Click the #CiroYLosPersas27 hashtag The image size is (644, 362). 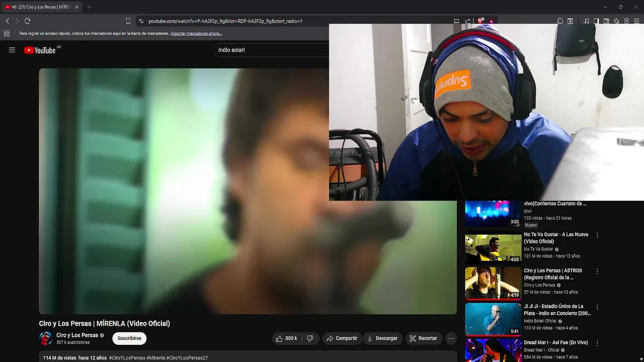coord(187,358)
